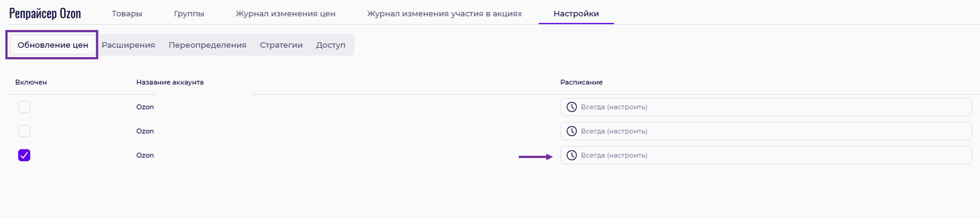Click the clock icon in the second schedule row
Screen dimensions: 980x218
572,131
